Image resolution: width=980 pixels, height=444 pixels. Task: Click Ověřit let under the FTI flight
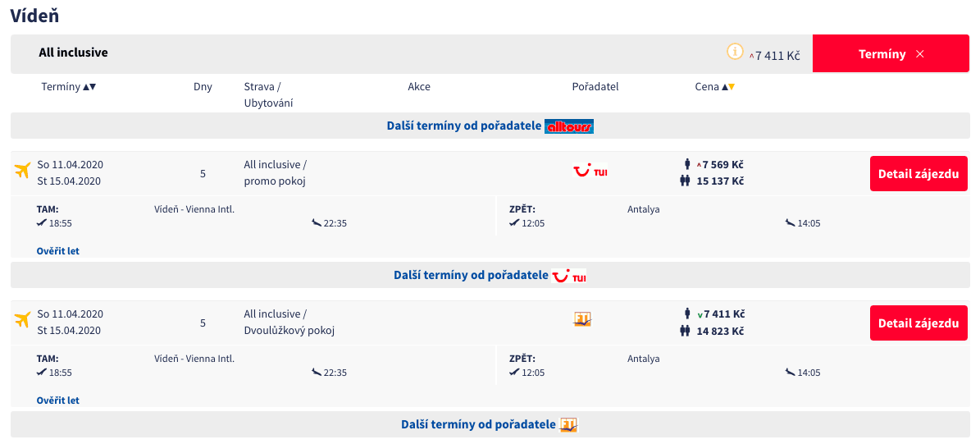click(x=58, y=401)
